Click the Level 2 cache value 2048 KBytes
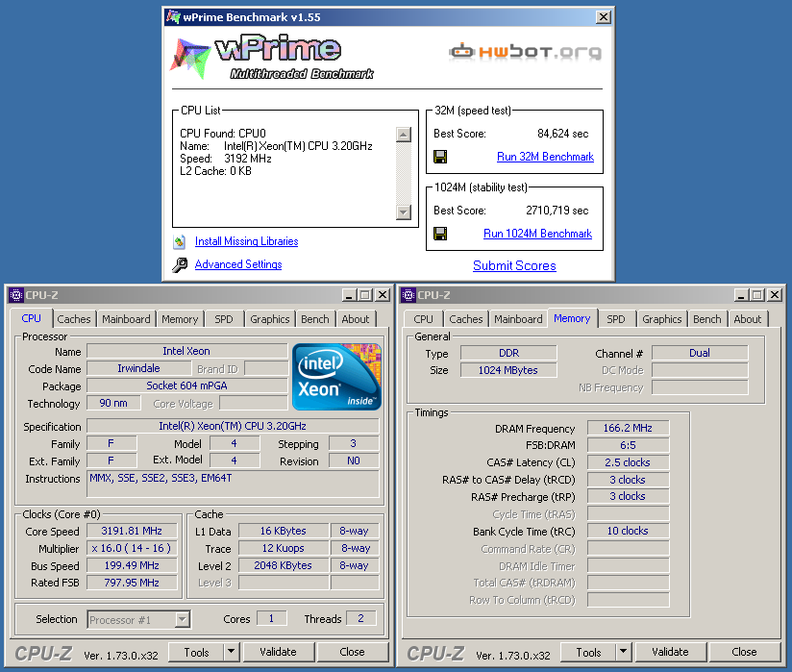 coord(284,565)
